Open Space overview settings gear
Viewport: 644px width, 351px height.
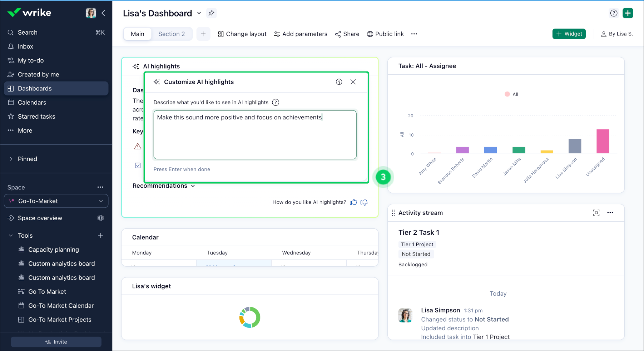click(x=100, y=218)
